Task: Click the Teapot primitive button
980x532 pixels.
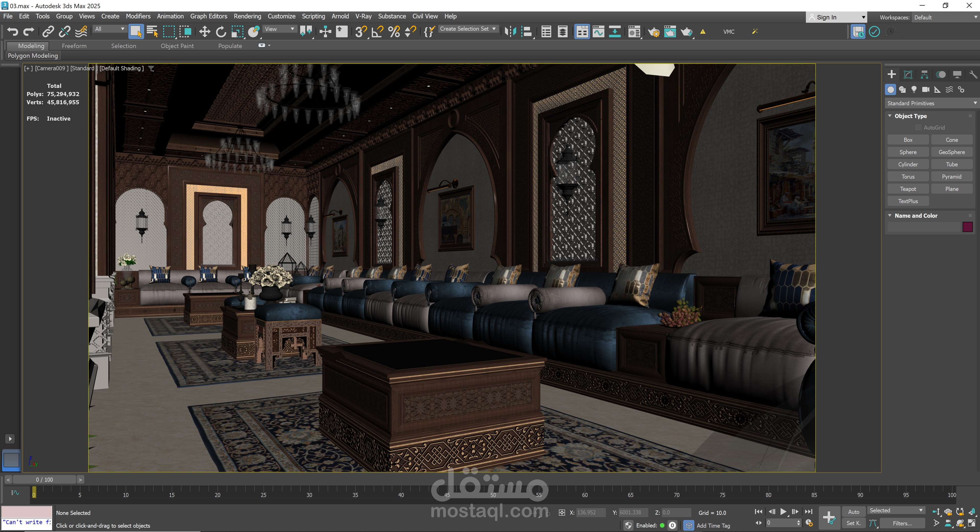Action: 908,189
